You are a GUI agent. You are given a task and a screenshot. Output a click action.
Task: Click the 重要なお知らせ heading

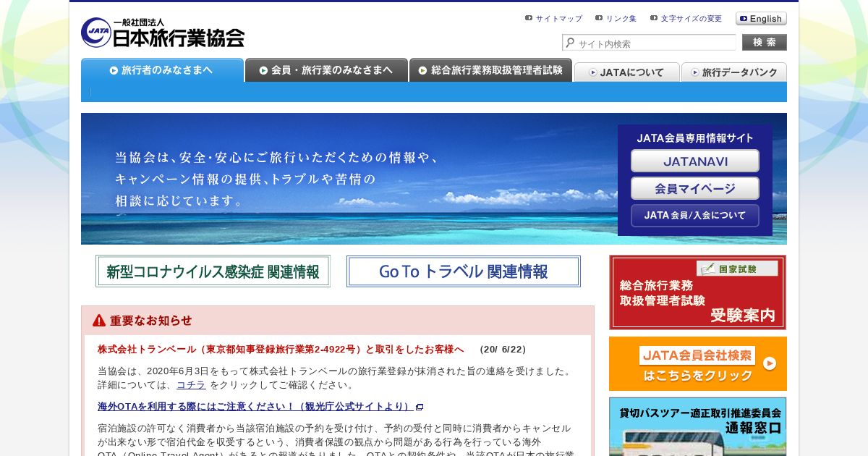[151, 321]
